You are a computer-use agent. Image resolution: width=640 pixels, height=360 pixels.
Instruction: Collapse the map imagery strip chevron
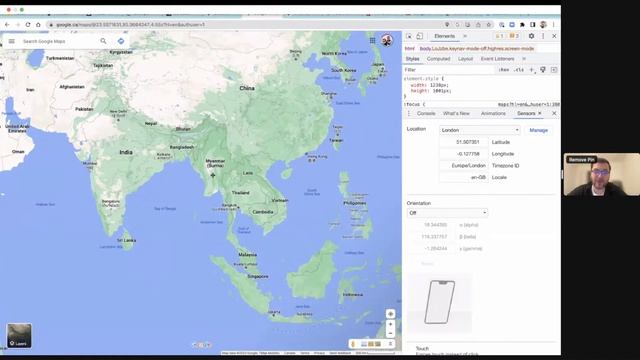pos(390,344)
